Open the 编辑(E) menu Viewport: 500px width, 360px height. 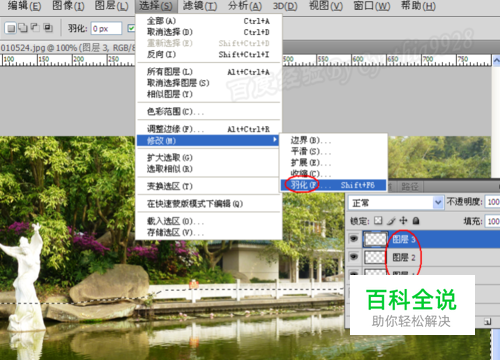point(24,6)
